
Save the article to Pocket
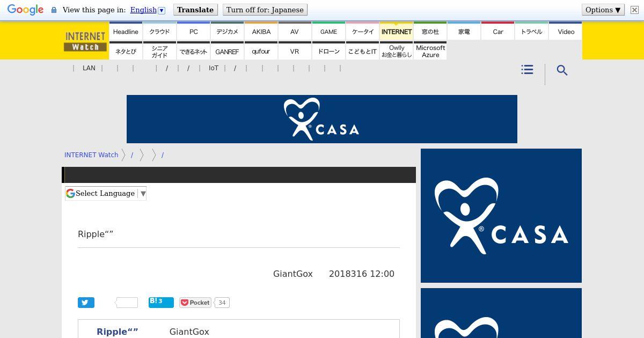coord(195,303)
